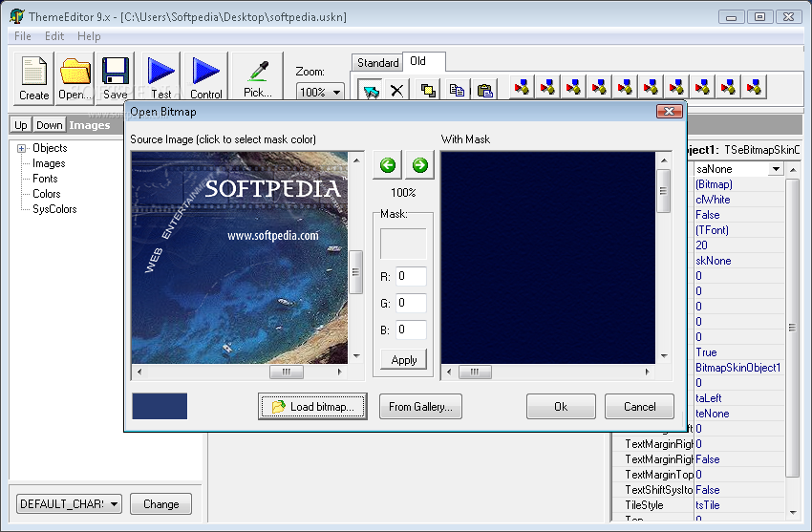Click the teNone property value

click(712, 414)
